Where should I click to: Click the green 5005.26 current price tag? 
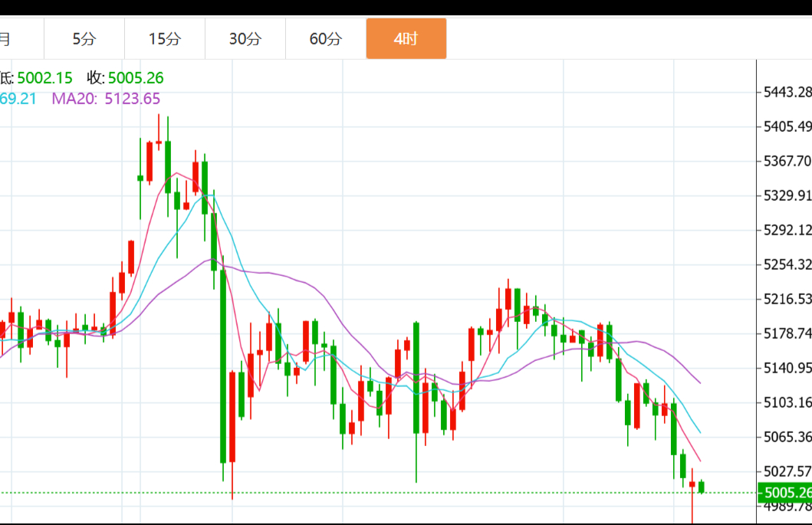[784, 493]
